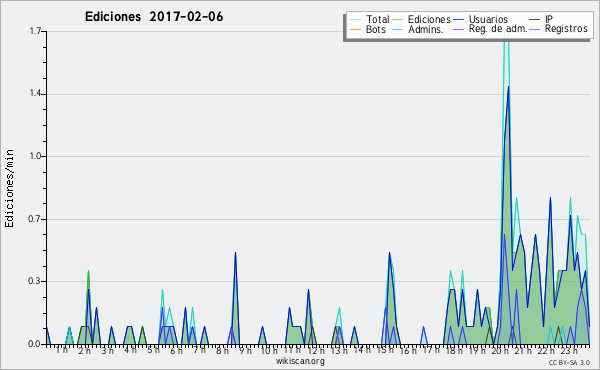Click the '18 h' x-axis label
The height and width of the screenshot is (370, 600).
pos(454,350)
